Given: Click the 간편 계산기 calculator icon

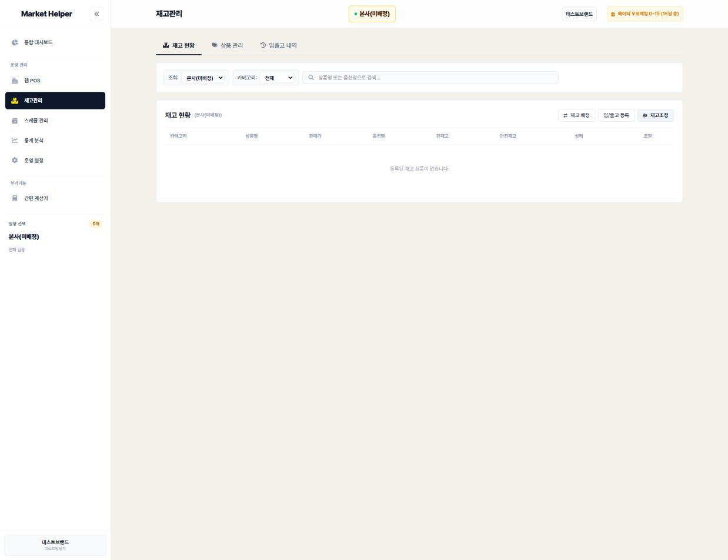Looking at the screenshot, I should pyautogui.click(x=15, y=198).
